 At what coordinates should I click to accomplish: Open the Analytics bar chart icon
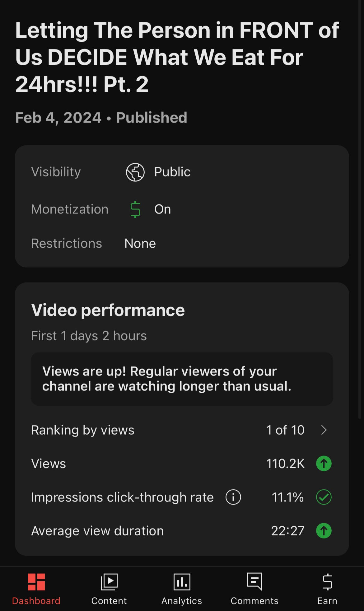(x=182, y=581)
